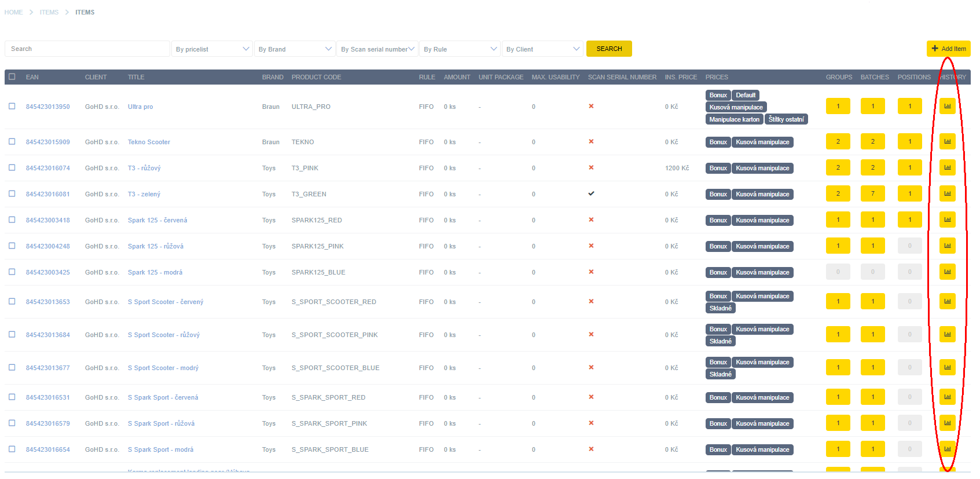980x479 pixels.
Task: Expand the By pricelist dropdown
Action: pyautogui.click(x=212, y=49)
